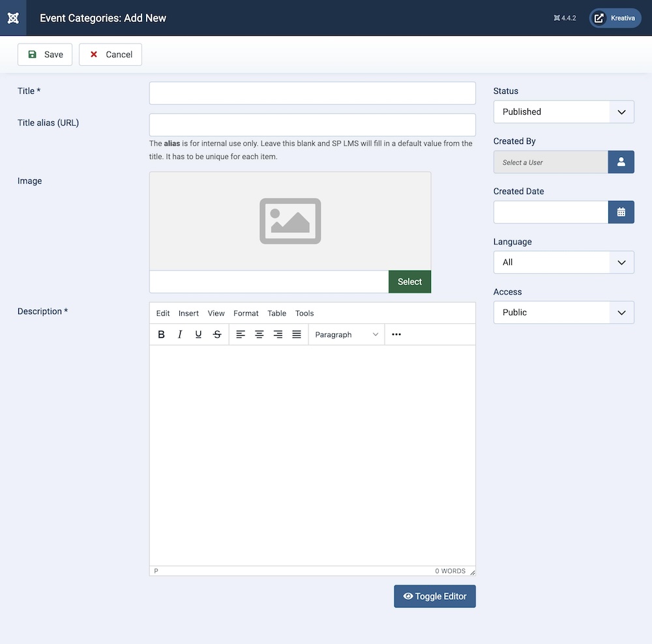Apply bold formatting in editor toolbar

162,334
